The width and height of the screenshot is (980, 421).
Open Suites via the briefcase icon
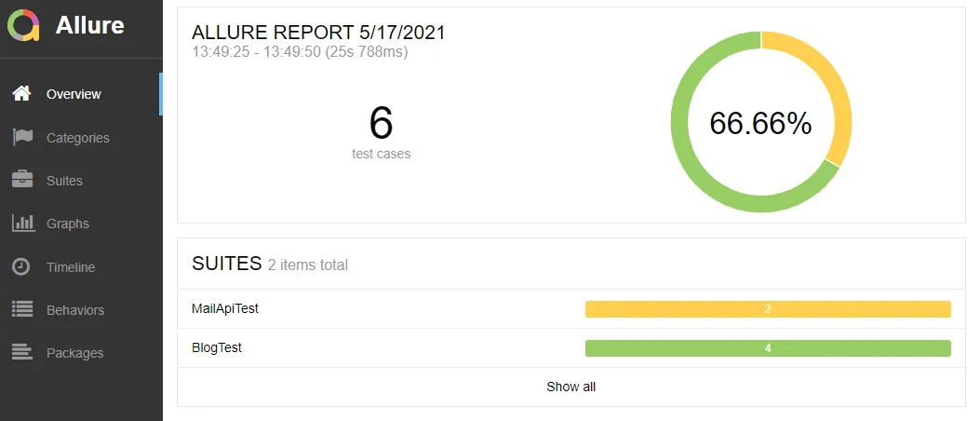tap(22, 180)
